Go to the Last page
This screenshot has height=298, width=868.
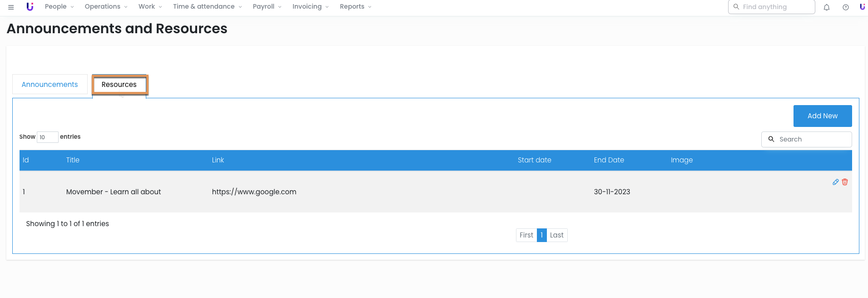click(x=556, y=235)
